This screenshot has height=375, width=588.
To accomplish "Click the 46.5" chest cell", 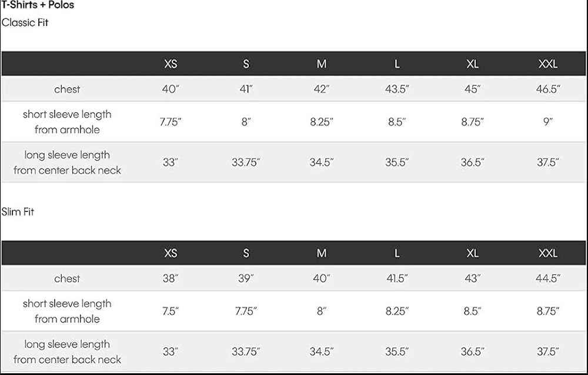I will point(548,89).
